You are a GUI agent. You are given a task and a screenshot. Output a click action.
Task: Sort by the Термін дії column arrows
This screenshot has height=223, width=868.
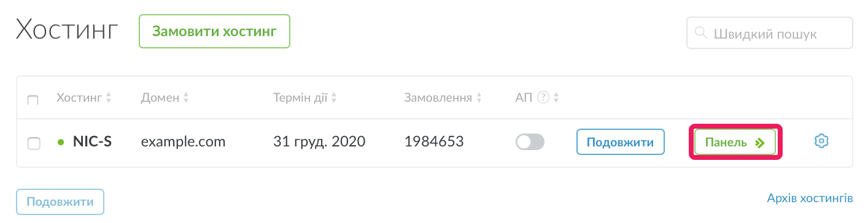coord(334,97)
